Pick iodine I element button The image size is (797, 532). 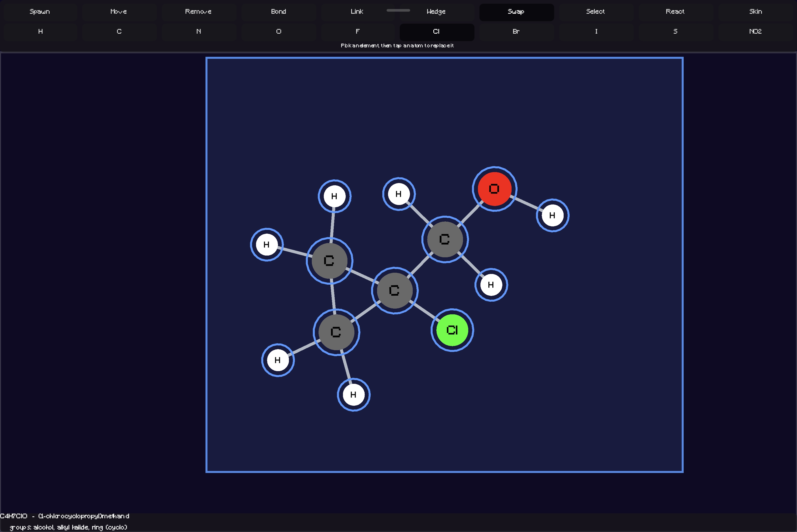pyautogui.click(x=596, y=32)
